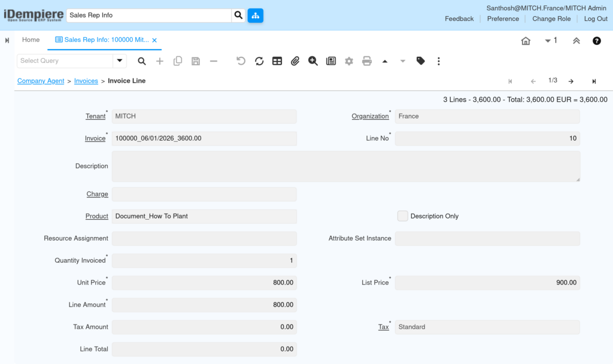
Task: Open the open windows count dropdown
Action: pos(551,40)
